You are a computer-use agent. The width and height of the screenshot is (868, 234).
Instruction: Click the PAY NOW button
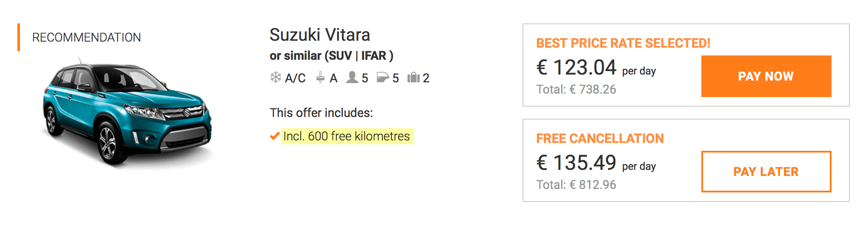[x=766, y=76]
